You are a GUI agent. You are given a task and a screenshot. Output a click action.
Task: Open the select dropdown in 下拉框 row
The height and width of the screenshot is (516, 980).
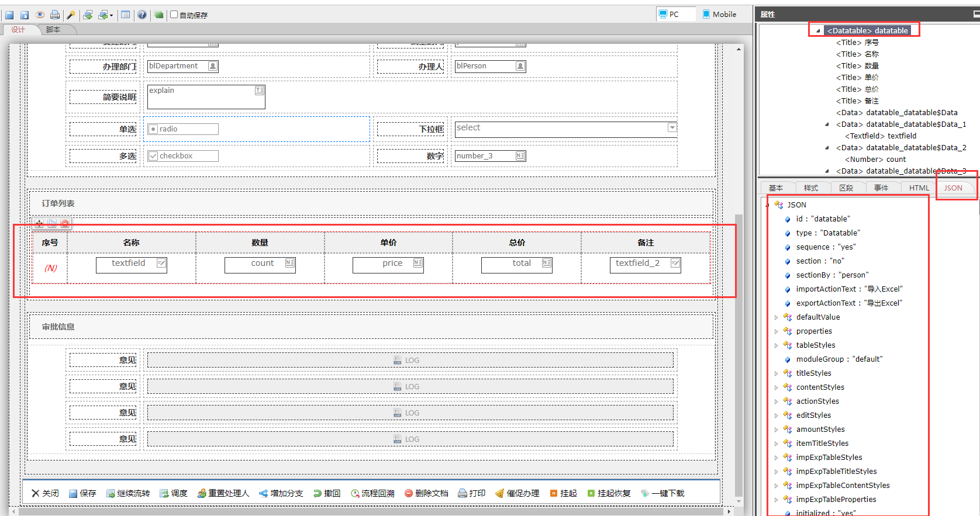pos(672,127)
